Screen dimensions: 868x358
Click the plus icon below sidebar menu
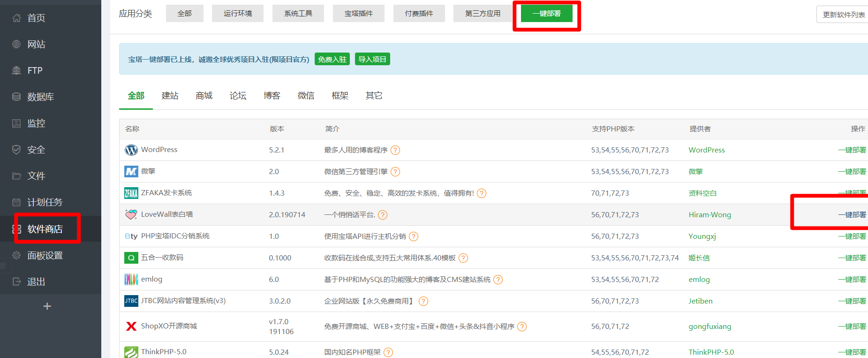pyautogui.click(x=47, y=306)
